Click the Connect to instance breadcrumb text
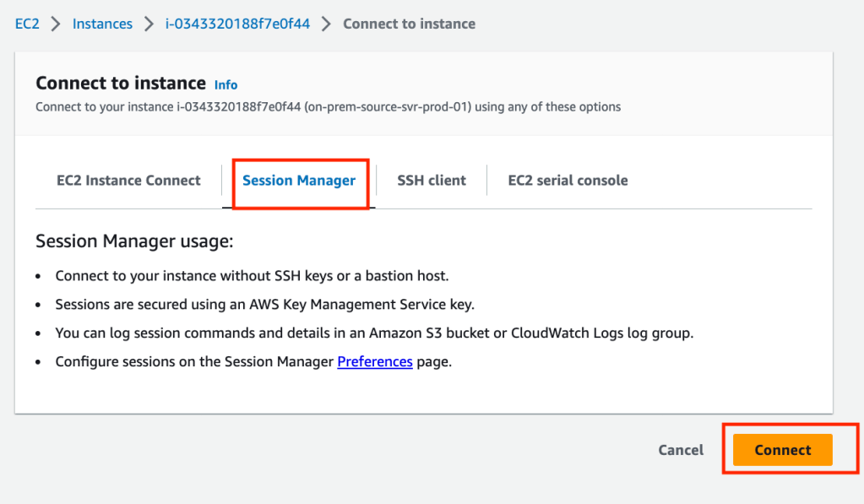The width and height of the screenshot is (864, 504). (x=409, y=24)
